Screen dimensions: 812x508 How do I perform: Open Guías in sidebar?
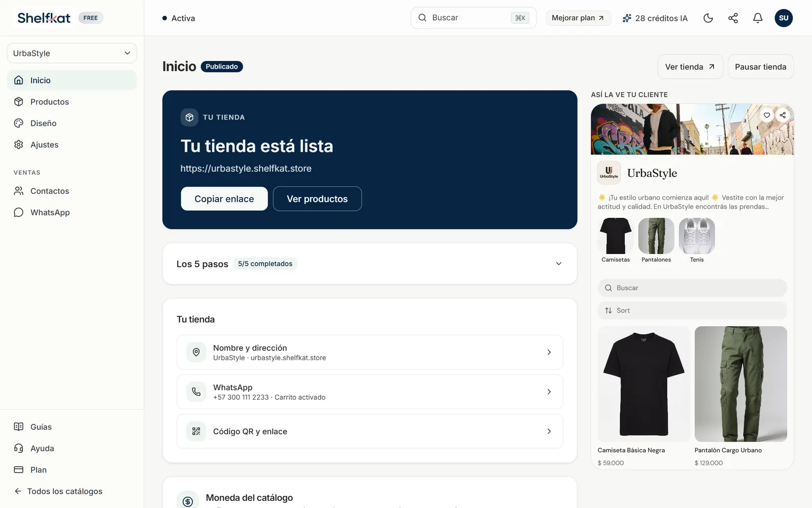72,427
